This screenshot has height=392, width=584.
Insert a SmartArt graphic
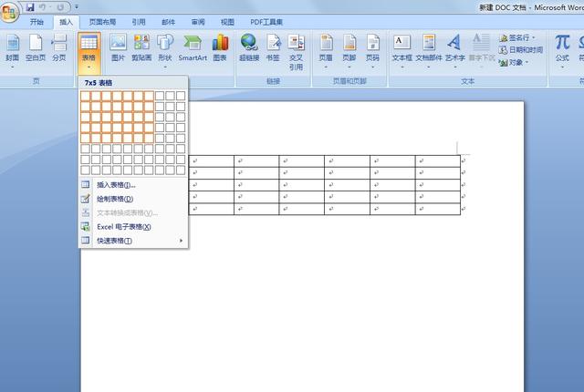click(193, 47)
